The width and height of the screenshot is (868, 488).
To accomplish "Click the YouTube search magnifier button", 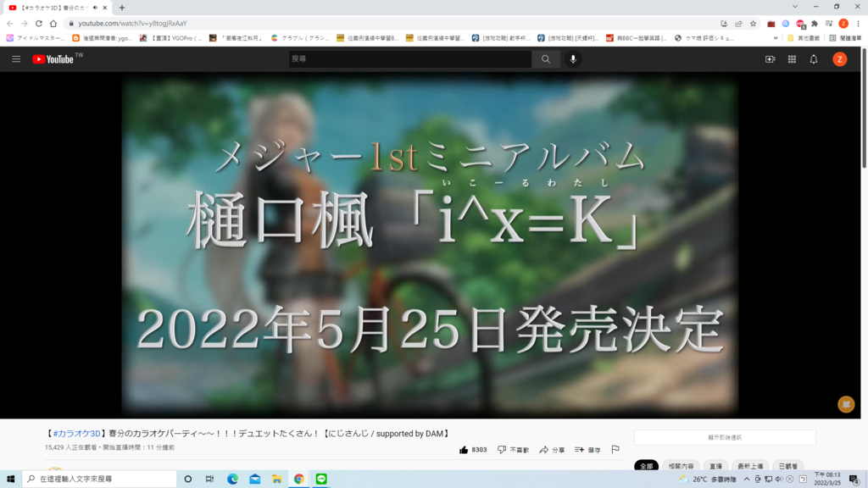I will [x=546, y=59].
